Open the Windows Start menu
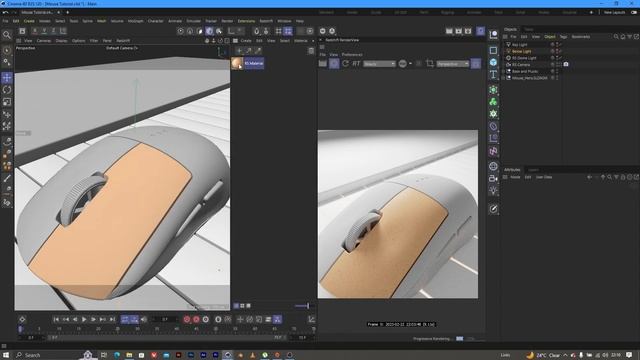Image resolution: width=640 pixels, height=360 pixels. pos(6,355)
